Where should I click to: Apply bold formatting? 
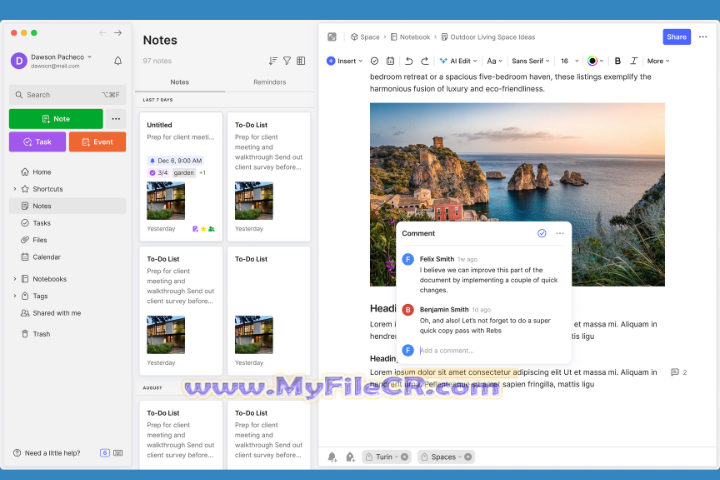click(618, 61)
